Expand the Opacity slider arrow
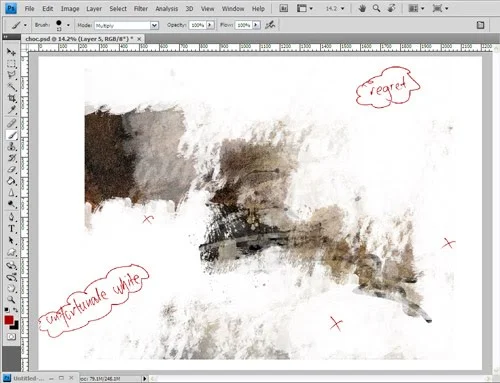500x383 pixels. (210, 25)
